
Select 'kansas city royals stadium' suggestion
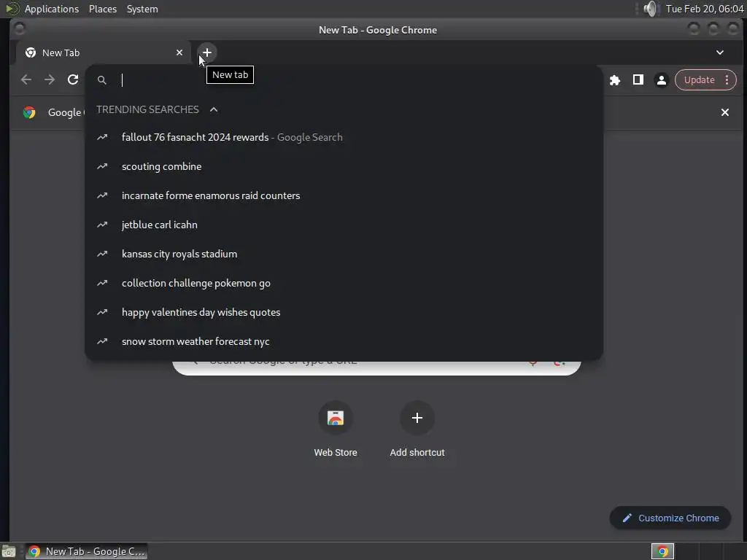click(344, 254)
